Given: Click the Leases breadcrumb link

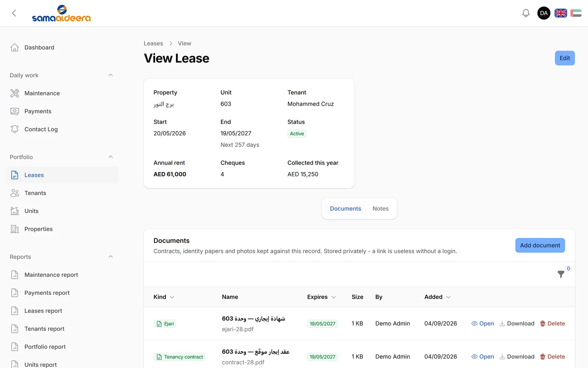Looking at the screenshot, I should point(153,43).
